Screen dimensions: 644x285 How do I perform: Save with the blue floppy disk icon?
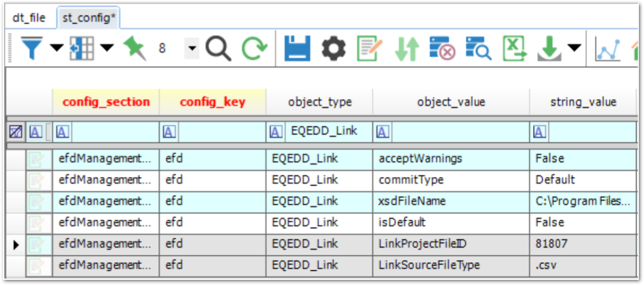[x=298, y=48]
